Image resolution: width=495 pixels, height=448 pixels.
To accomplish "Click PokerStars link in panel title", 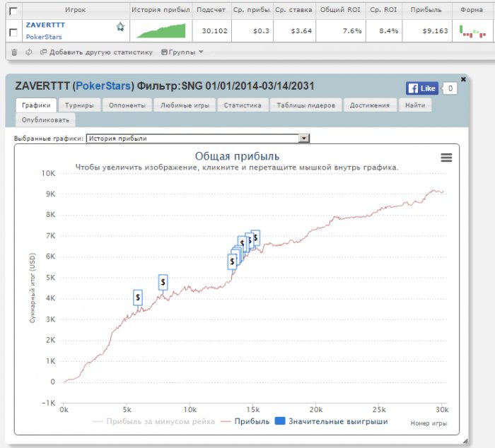I will click(x=103, y=86).
